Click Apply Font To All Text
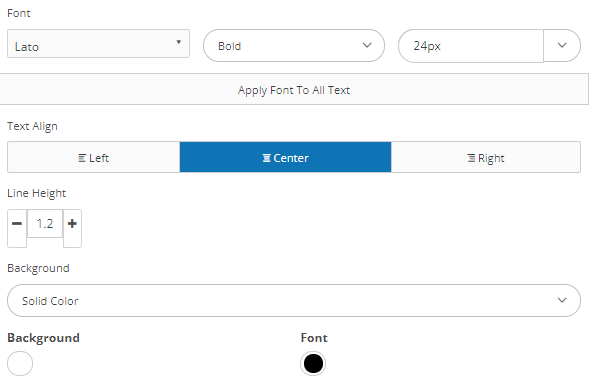Screen dimensions: 596x386 [x=294, y=90]
